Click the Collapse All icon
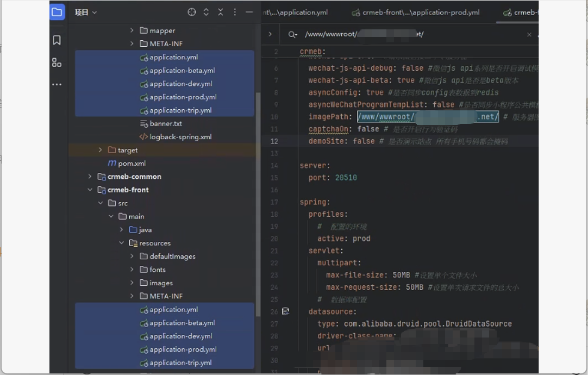The height and width of the screenshot is (375, 588). pos(221,12)
